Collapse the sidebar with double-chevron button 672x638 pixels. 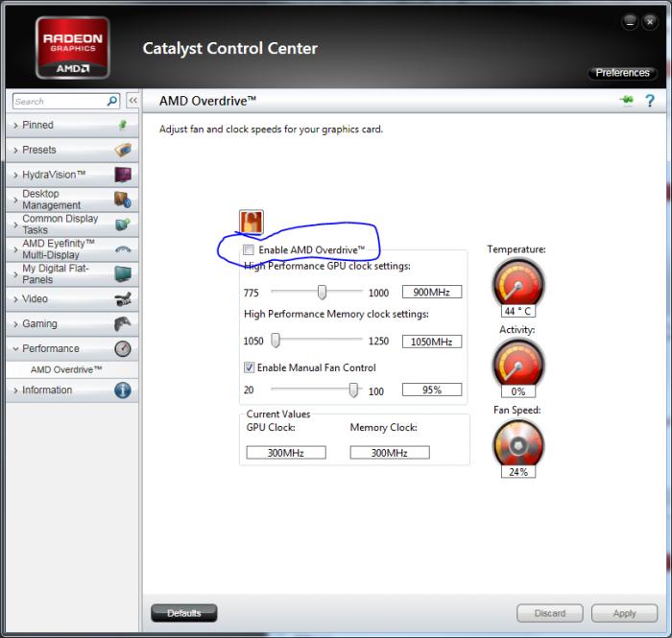[132, 101]
